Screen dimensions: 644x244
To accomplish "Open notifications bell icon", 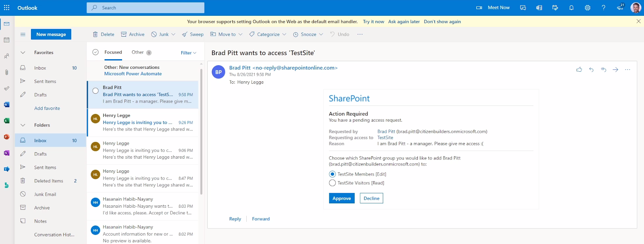I will [x=571, y=8].
